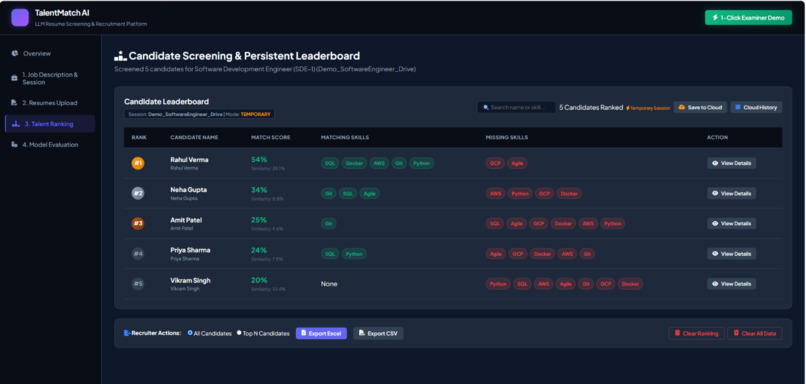Click the Model Evaluation icon

point(14,145)
